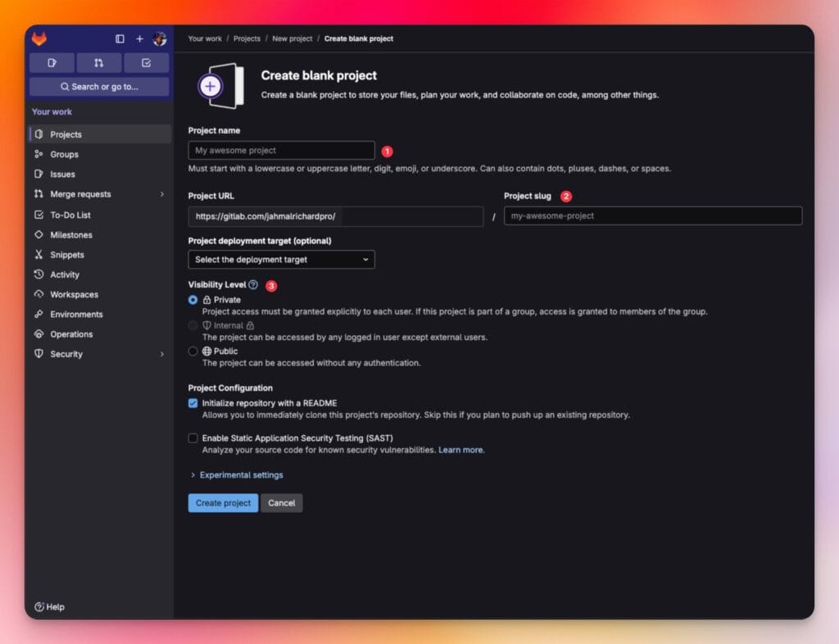Click the Internal shield icon
Viewport: 839px width, 644px height.
(x=207, y=326)
